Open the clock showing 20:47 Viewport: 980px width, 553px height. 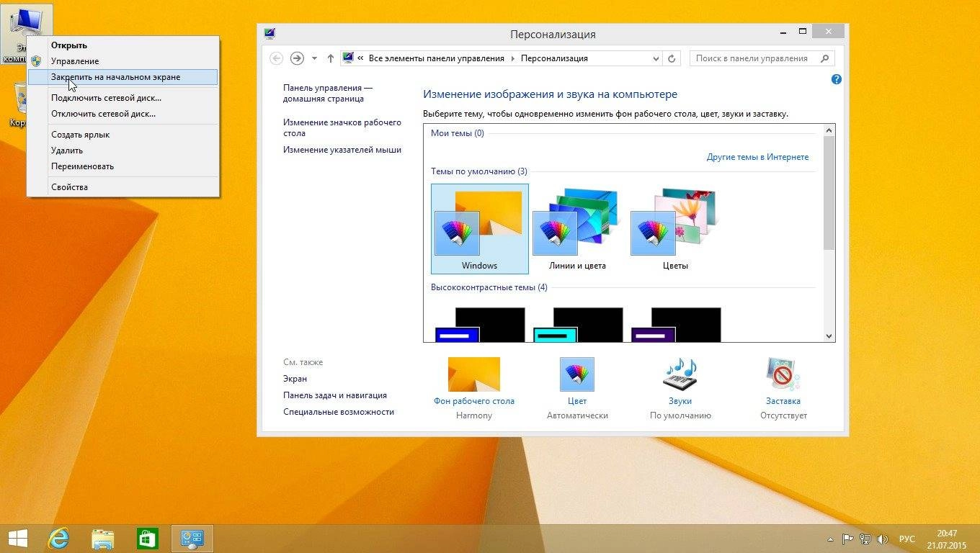pos(947,539)
